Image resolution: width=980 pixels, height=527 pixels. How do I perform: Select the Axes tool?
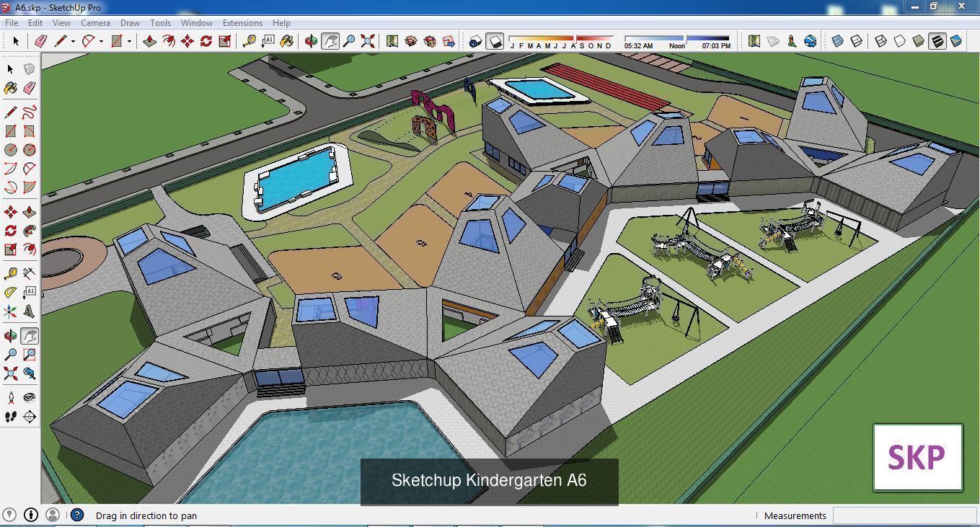click(x=11, y=311)
